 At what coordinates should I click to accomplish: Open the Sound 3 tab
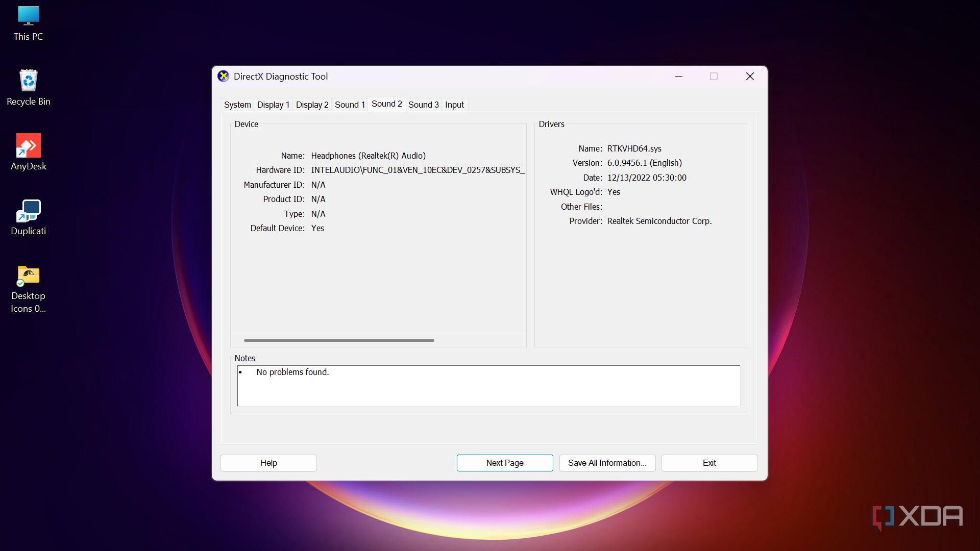point(423,105)
